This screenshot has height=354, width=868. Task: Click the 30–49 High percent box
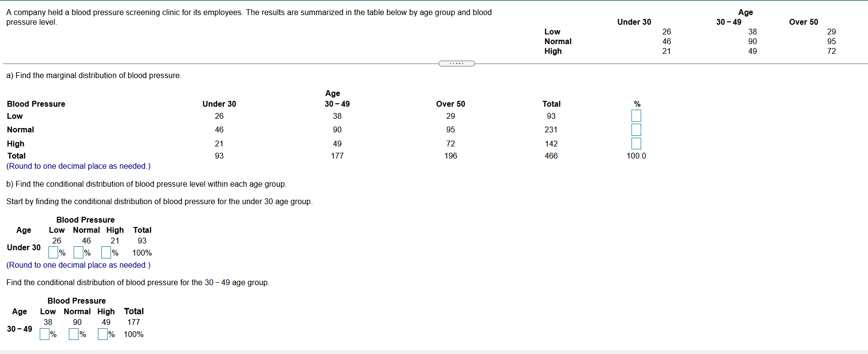tap(103, 334)
